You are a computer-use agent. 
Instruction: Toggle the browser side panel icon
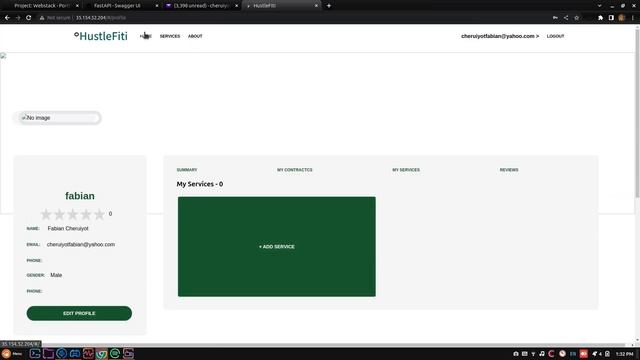(x=611, y=18)
